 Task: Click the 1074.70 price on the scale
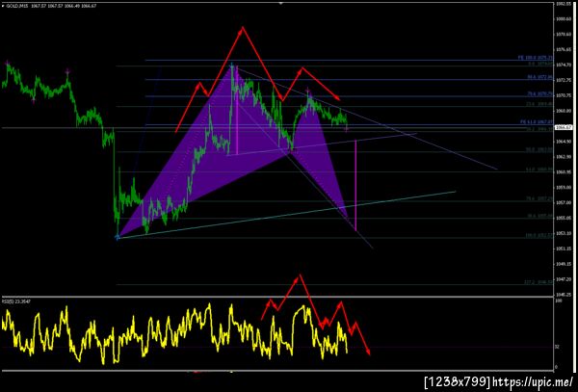(x=564, y=65)
